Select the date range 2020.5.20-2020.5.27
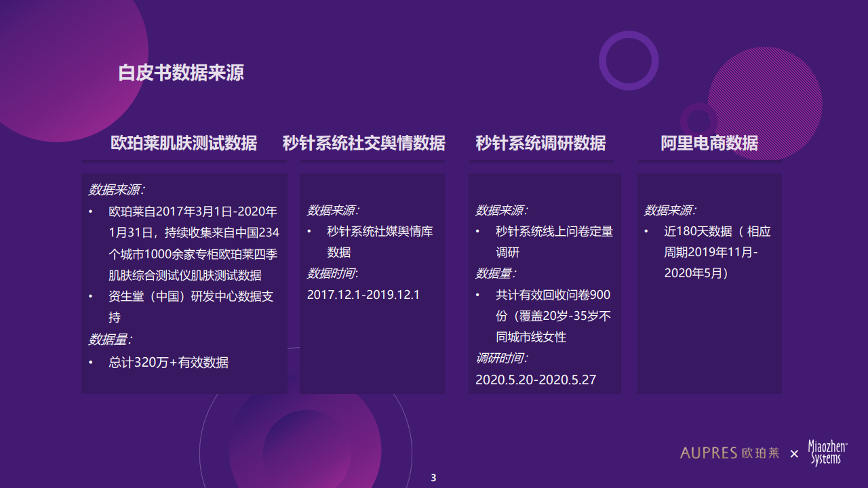868x488 pixels. pyautogui.click(x=536, y=380)
